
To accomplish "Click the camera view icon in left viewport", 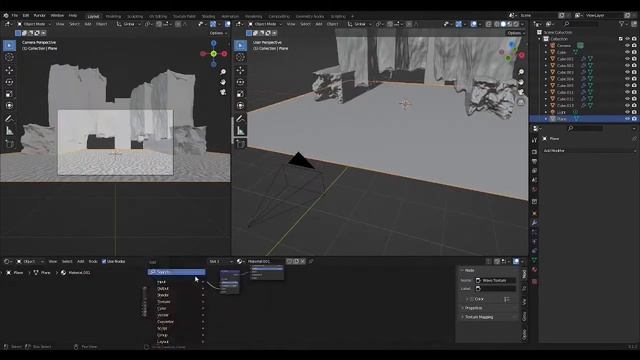I will [x=223, y=92].
